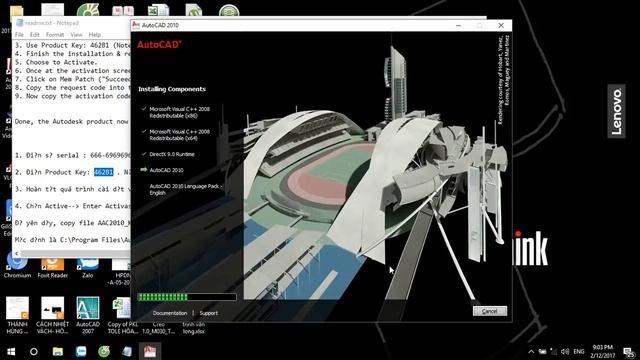Screen dimensions: 640x360
Task: Click the battery icon in system tray
Action: [x=542, y=351]
